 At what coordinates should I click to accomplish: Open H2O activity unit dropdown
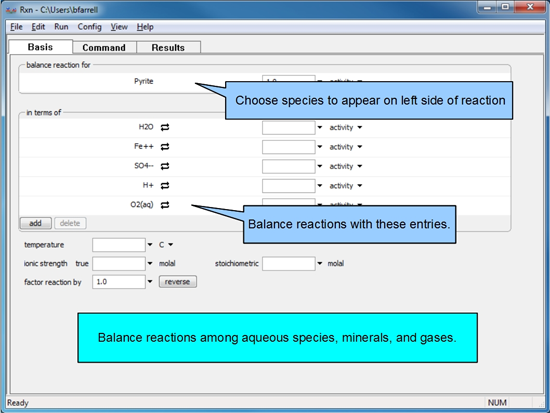click(x=360, y=127)
